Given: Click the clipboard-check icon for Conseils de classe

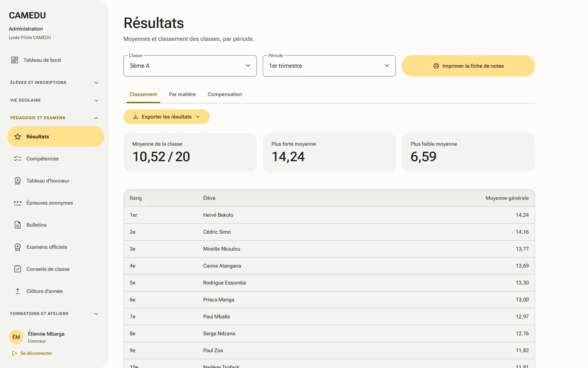Looking at the screenshot, I should pos(18,269).
